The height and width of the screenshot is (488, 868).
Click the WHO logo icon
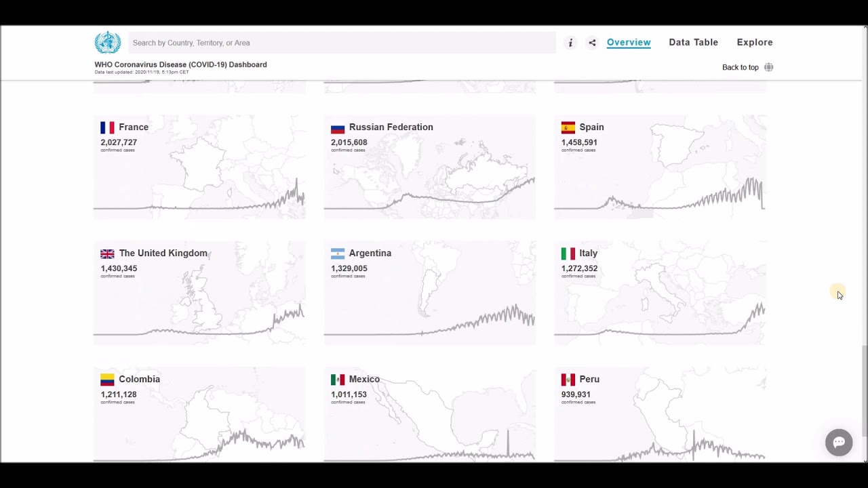107,43
